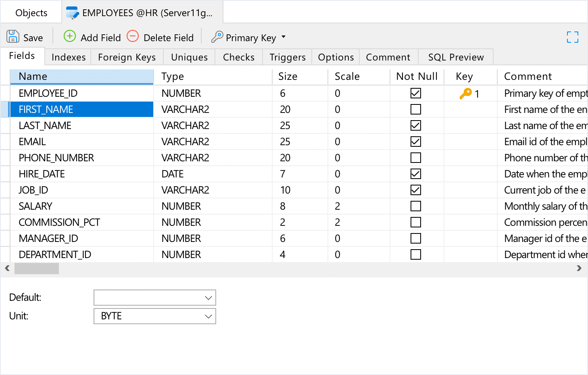Open the Unit BYTE dropdown

208,316
